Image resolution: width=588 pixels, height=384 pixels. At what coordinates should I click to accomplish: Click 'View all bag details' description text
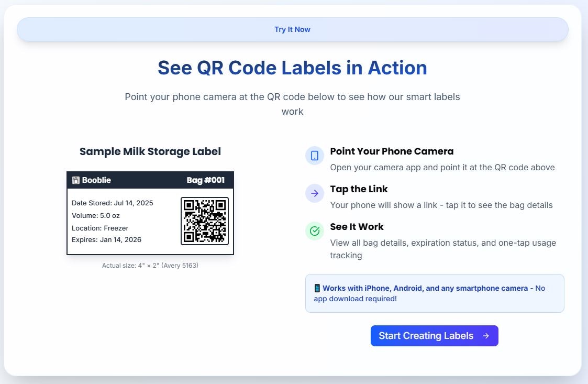pos(443,249)
